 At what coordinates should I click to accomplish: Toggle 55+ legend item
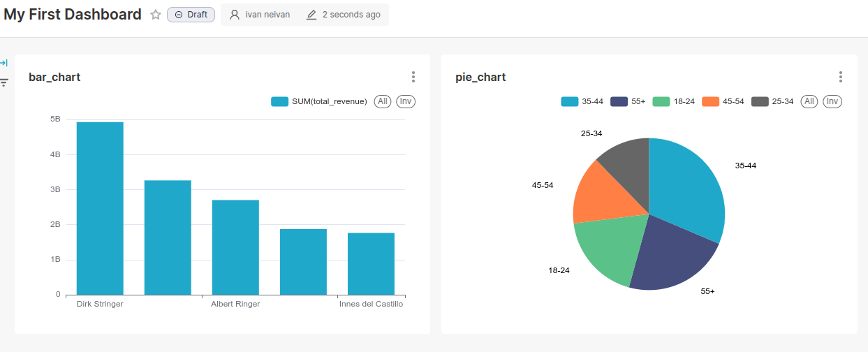tap(628, 102)
